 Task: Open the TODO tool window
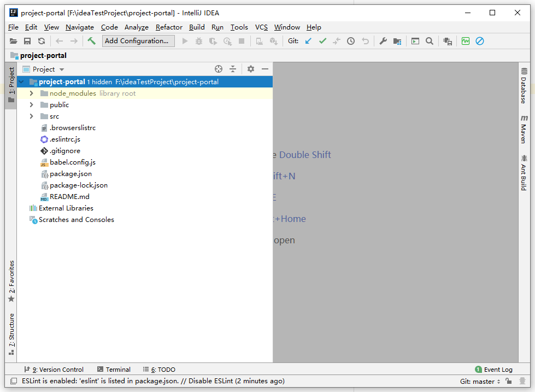point(160,370)
